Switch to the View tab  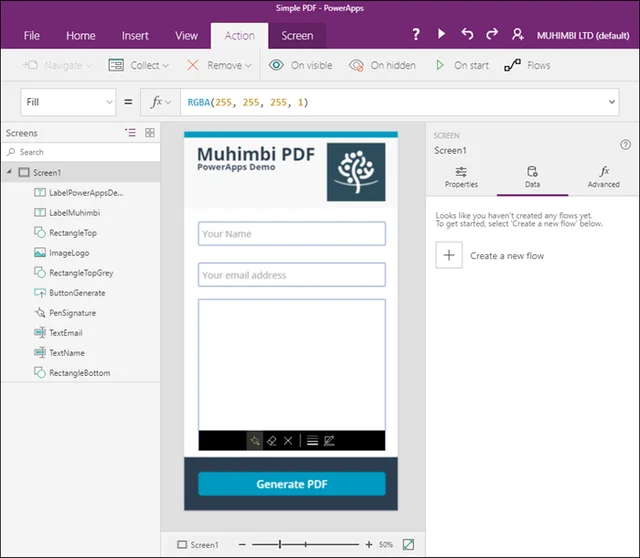click(187, 36)
